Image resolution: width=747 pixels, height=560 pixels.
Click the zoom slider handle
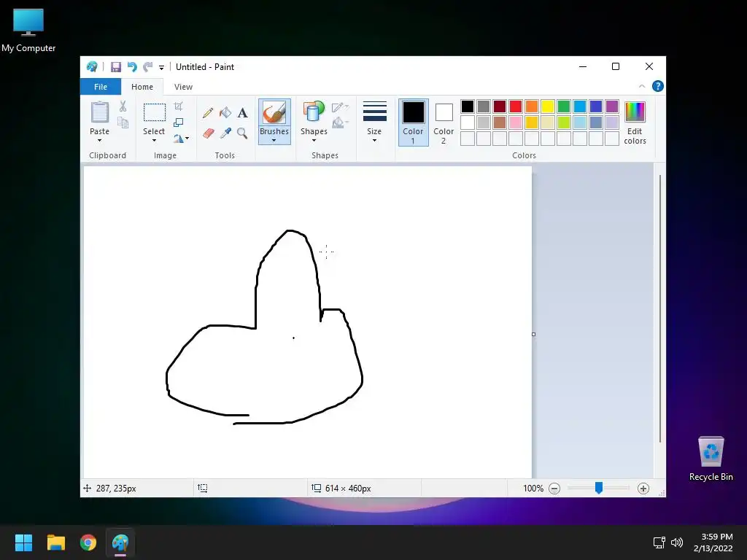(599, 488)
